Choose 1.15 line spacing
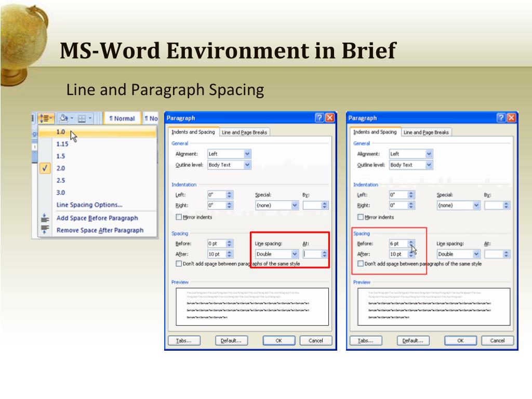This screenshot has height=399, width=532. tap(97, 144)
